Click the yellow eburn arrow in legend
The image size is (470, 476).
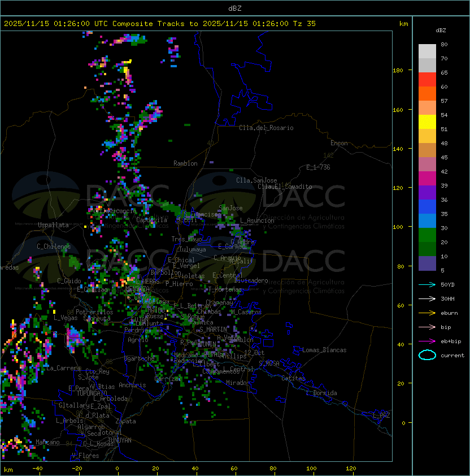point(427,313)
